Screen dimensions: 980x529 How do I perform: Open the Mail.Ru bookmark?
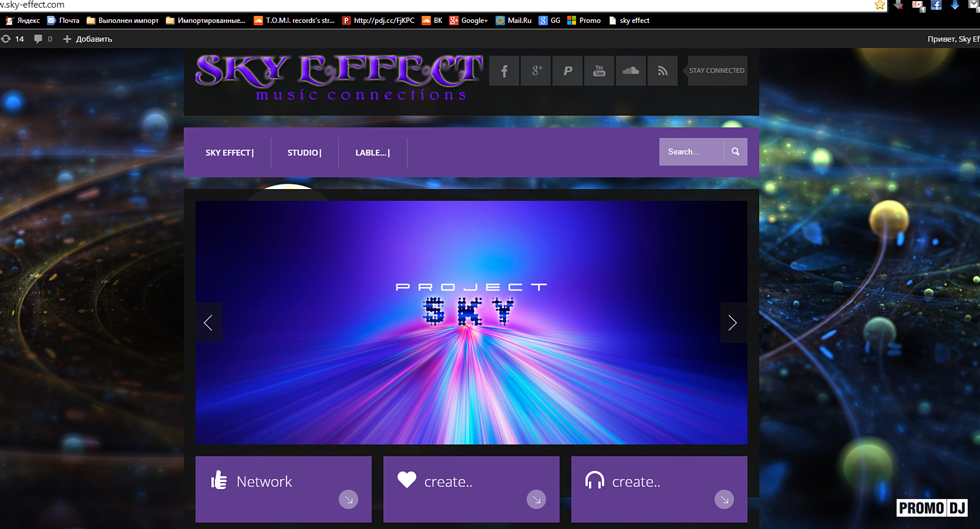pos(514,21)
